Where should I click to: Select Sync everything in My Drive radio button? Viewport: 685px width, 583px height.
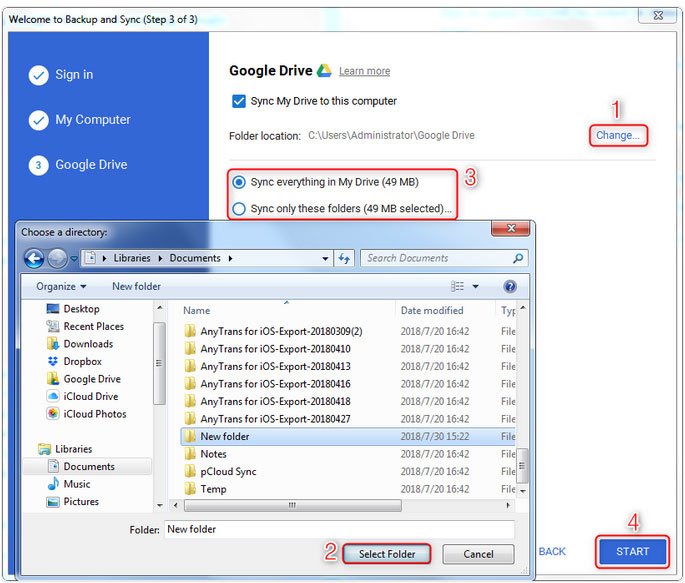(239, 182)
